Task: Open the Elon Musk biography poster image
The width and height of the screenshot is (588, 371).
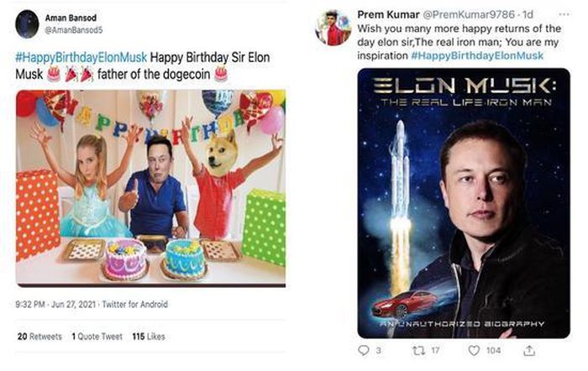Action: point(463,202)
